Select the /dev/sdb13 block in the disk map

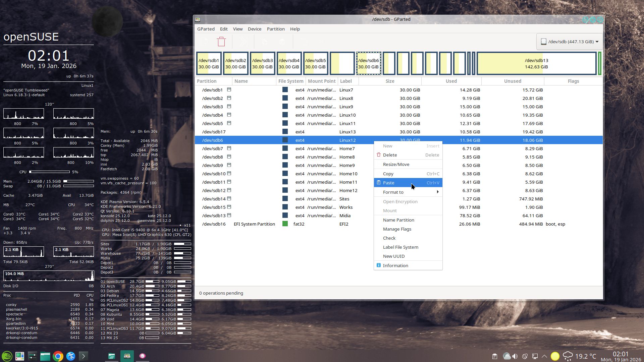(x=536, y=63)
